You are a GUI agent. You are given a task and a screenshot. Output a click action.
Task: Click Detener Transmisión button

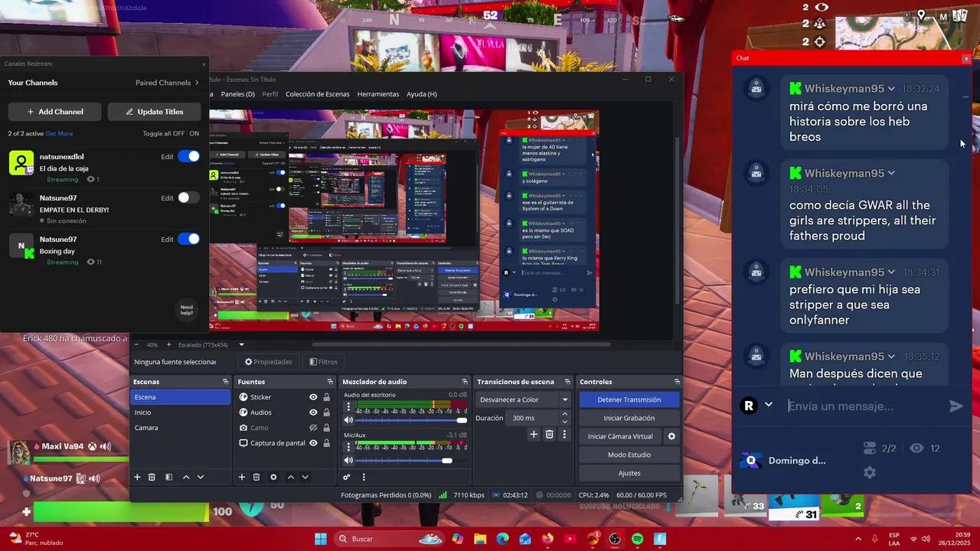629,399
